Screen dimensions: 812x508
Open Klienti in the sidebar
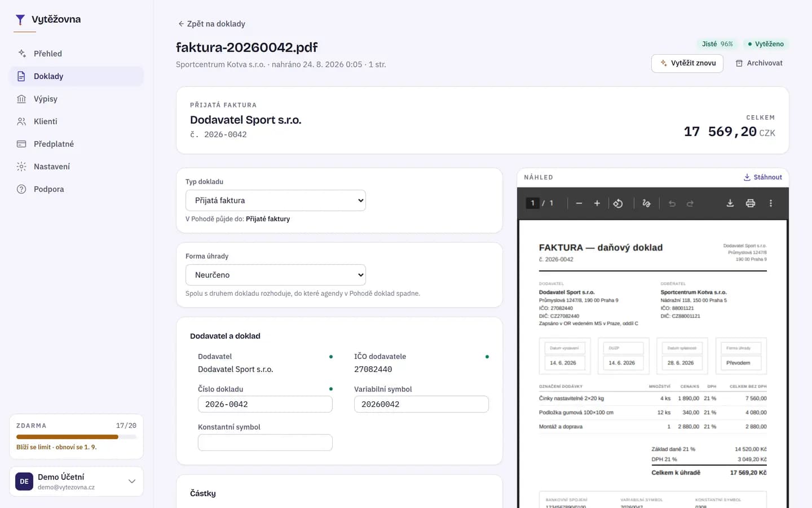77,121
